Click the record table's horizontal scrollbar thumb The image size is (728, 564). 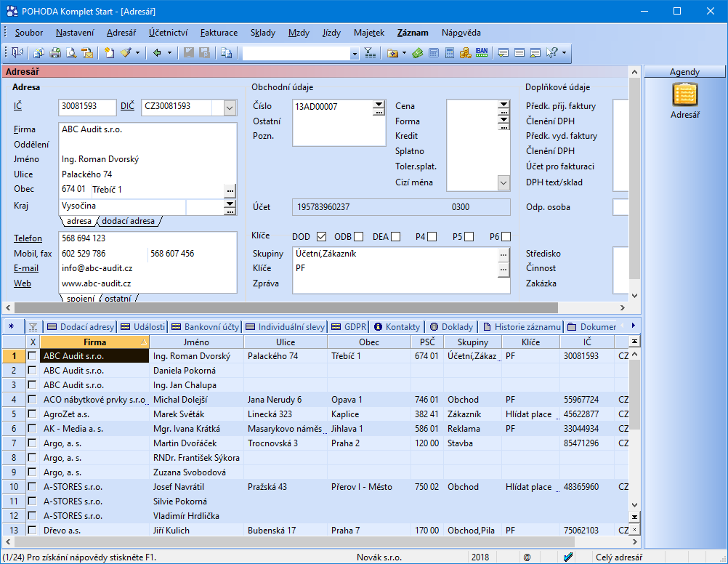click(x=295, y=542)
